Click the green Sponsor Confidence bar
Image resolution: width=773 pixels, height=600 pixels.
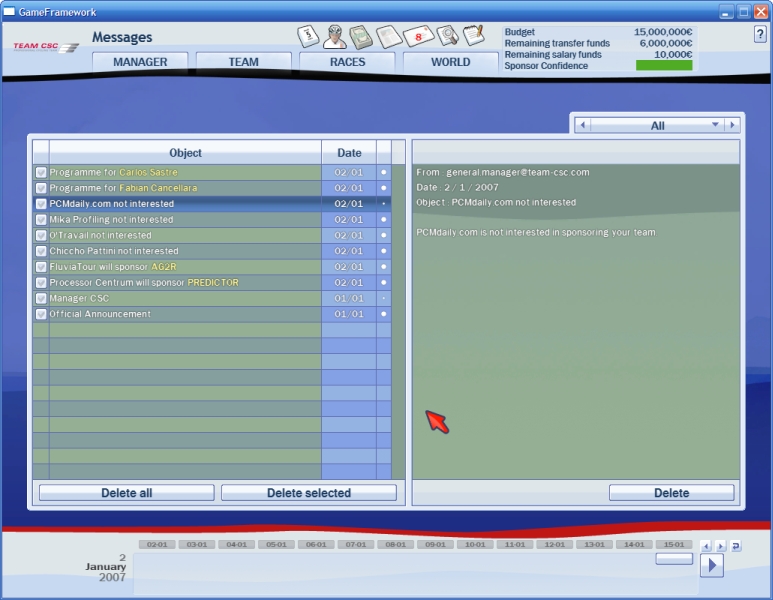(663, 65)
